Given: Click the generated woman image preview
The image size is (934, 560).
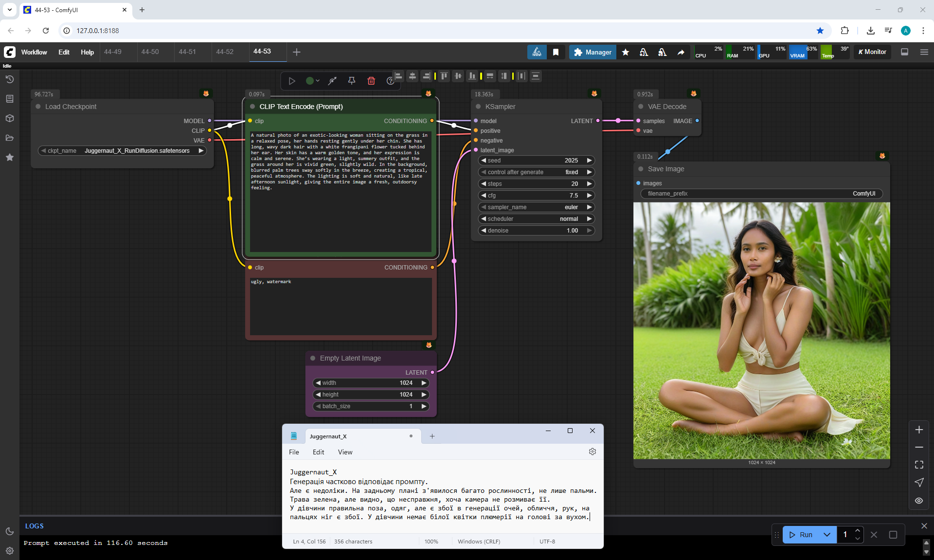Looking at the screenshot, I should click(761, 331).
